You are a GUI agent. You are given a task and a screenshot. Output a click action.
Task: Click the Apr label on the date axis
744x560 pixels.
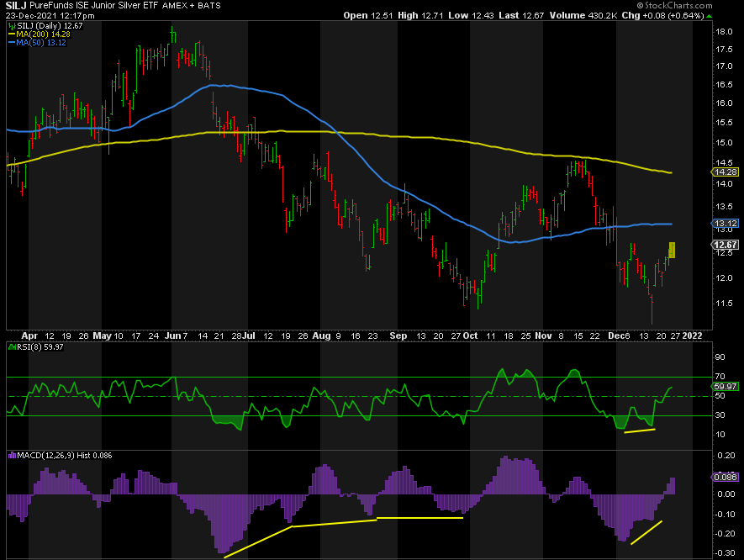click(29, 336)
